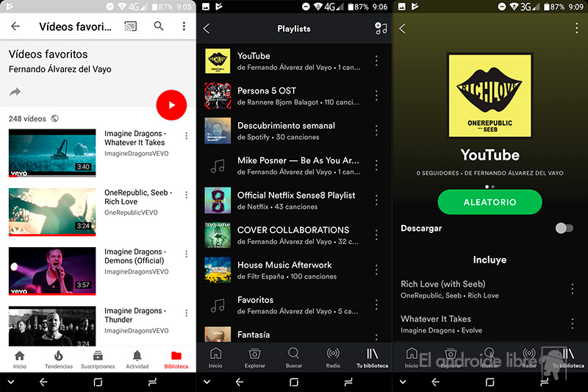Tap Tu biblioteca in the Playlists screen nav
This screenshot has width=588, height=392.
372,357
